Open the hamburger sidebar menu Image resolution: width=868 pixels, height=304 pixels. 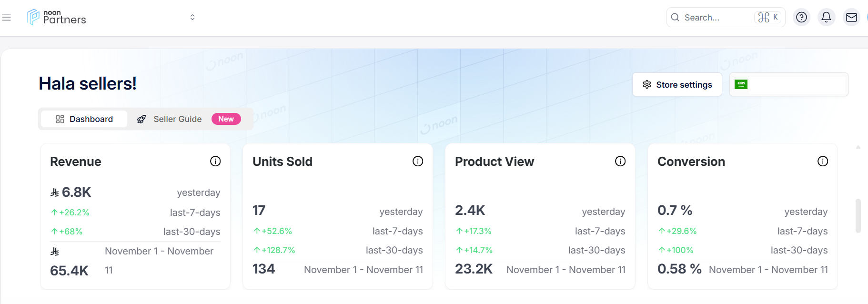(x=7, y=18)
